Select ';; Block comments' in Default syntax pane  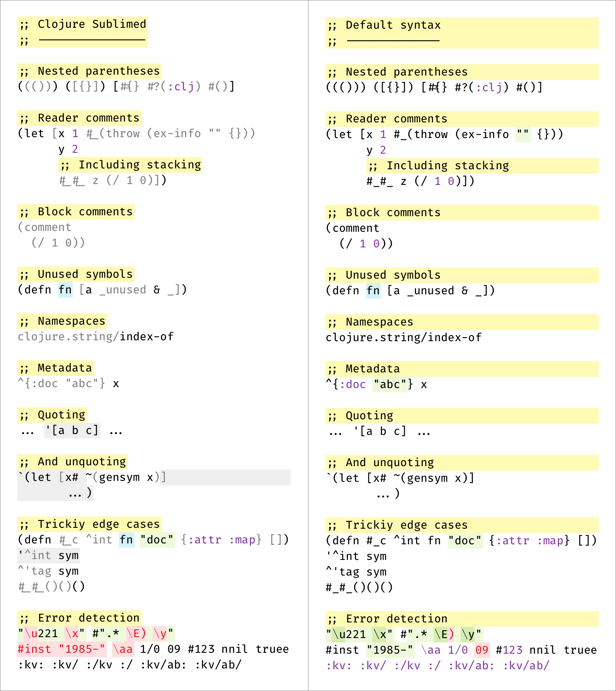(384, 213)
